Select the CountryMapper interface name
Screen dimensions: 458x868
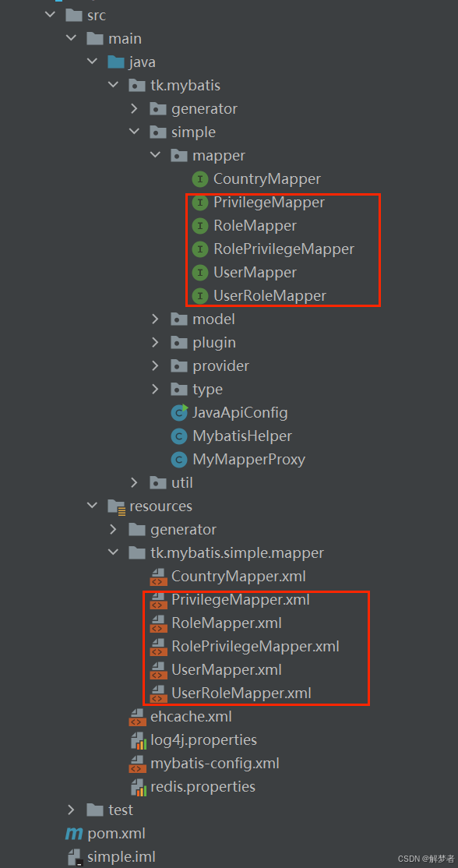click(267, 178)
